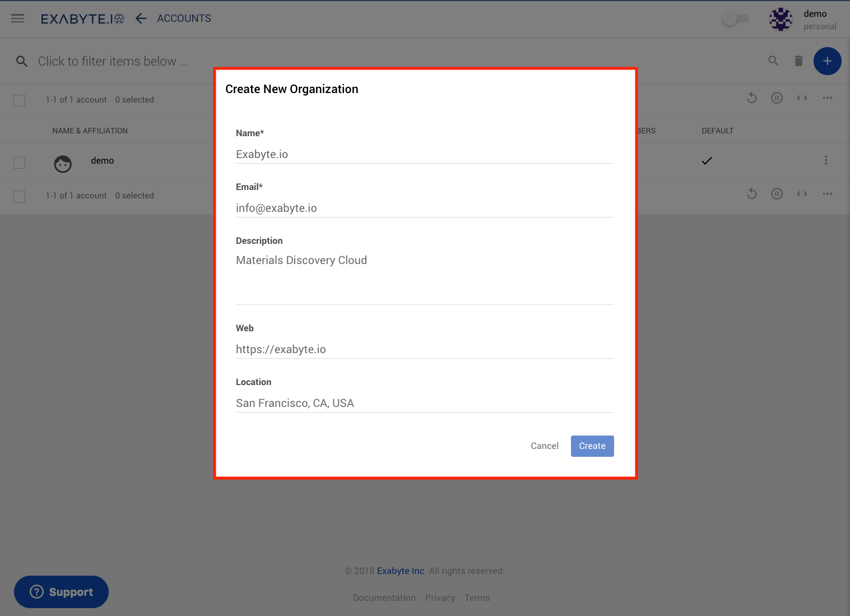Open the ACCOUNTS section
850x616 pixels.
pos(184,18)
